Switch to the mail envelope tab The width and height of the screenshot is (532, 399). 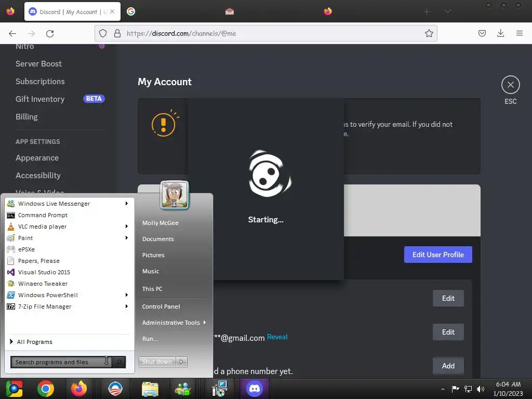tap(229, 11)
